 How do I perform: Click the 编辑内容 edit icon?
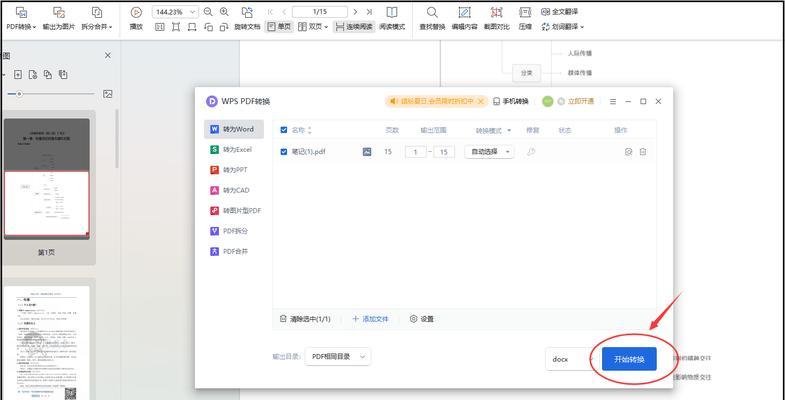pyautogui.click(x=464, y=19)
